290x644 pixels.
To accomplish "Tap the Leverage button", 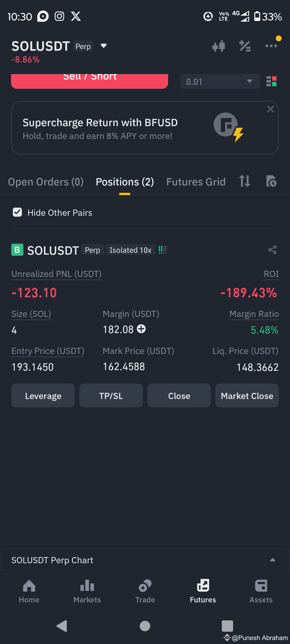I will (x=43, y=396).
